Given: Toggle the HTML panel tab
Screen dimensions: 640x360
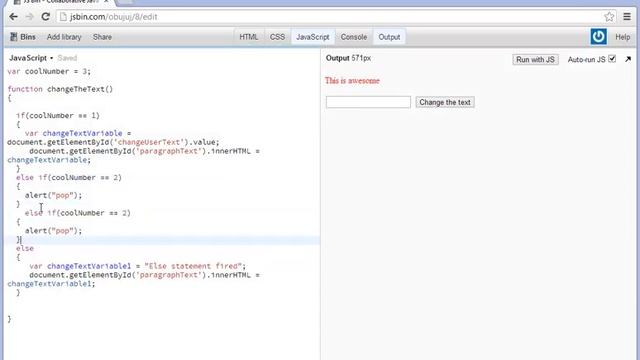Looking at the screenshot, I should [x=249, y=37].
